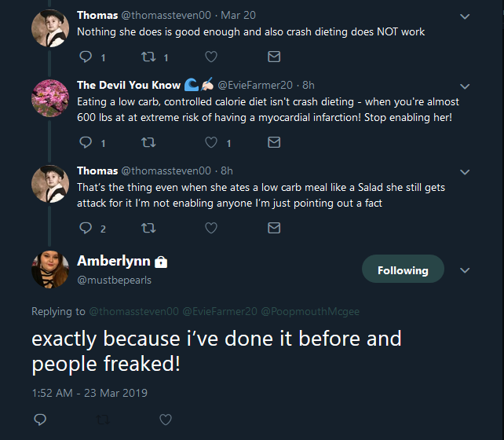504x440 pixels.
Task: Expand options chevron on EvieFarmer20 tweet
Action: coord(465,86)
